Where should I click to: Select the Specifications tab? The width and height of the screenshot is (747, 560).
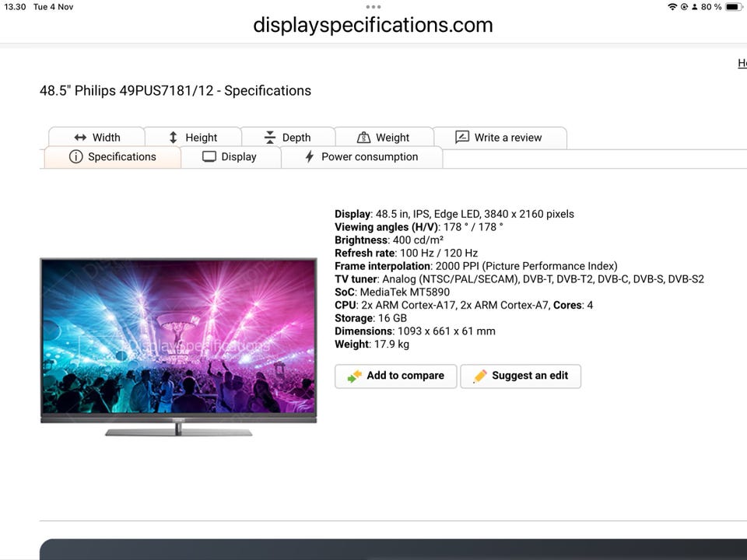point(112,156)
